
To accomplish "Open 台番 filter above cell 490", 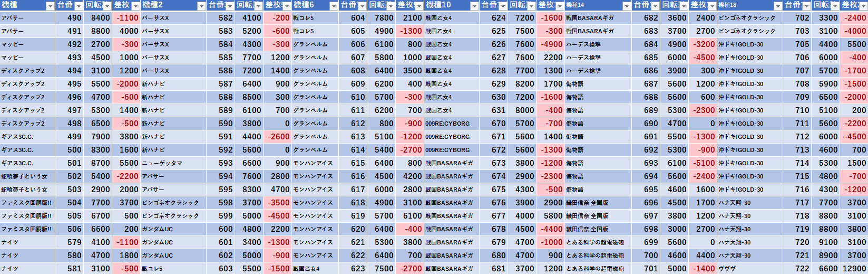I will (79, 6).
